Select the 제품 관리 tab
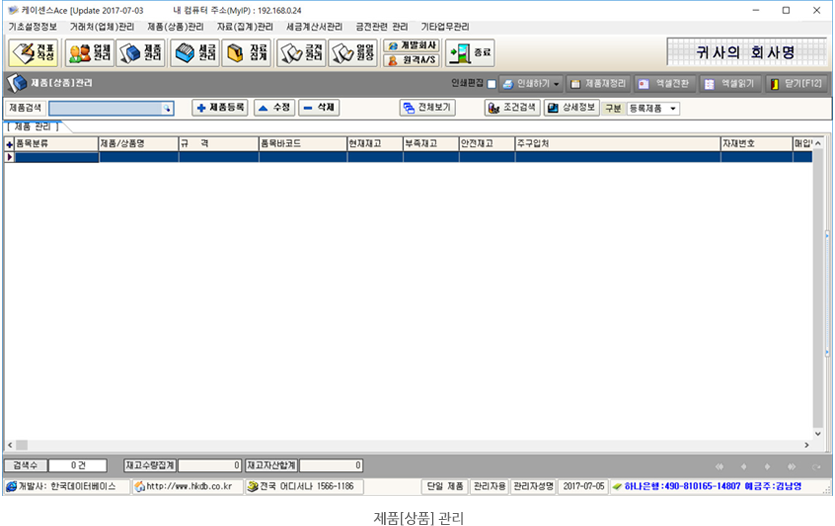Image resolution: width=835 pixels, height=526 pixels. point(32,127)
